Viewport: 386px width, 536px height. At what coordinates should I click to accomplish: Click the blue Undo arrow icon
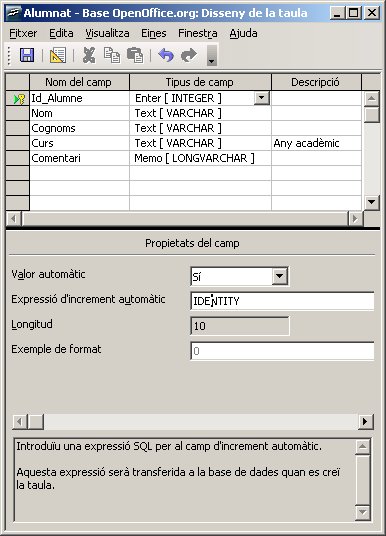click(166, 55)
